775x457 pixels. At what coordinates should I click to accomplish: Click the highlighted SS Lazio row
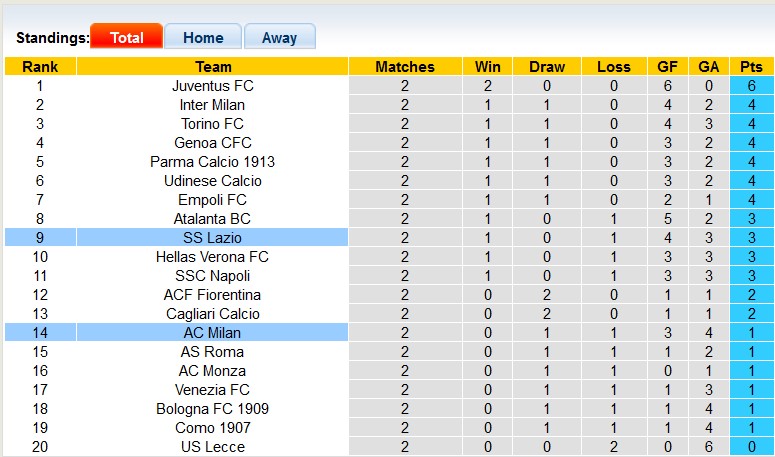pyautogui.click(x=213, y=238)
